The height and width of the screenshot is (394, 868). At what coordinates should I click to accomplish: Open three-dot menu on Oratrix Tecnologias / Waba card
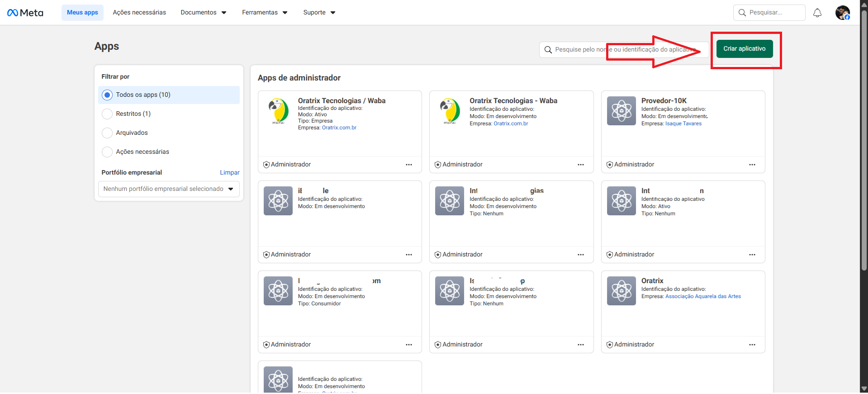(408, 165)
